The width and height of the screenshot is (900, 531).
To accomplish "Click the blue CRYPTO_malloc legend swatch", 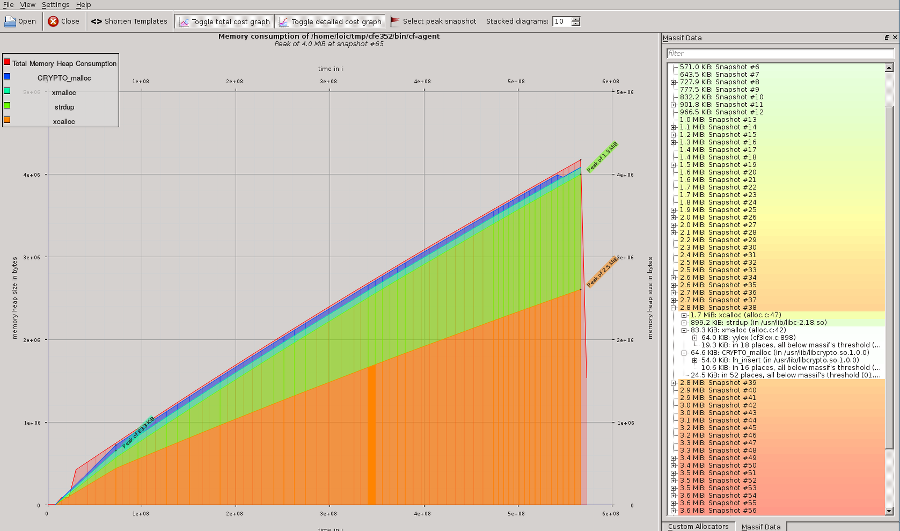I will tap(8, 76).
